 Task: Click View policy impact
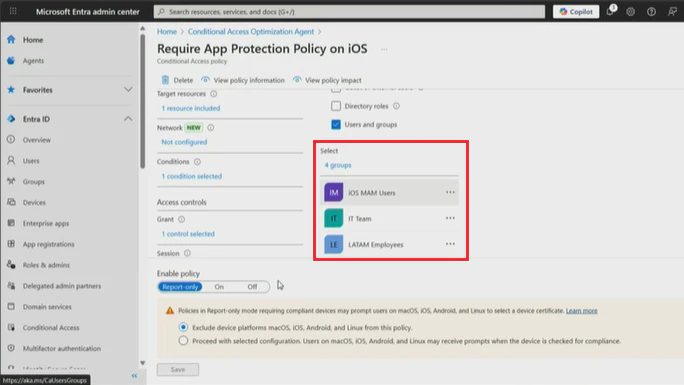(327, 80)
